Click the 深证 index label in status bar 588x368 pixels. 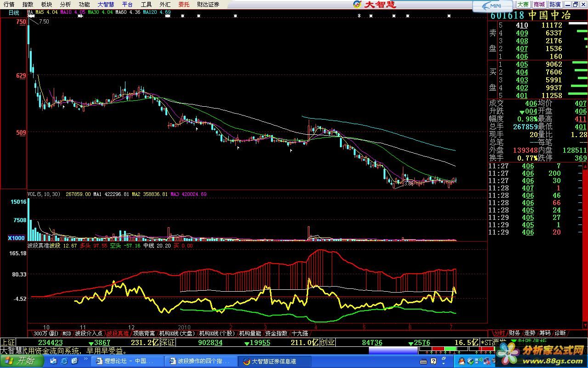tap(168, 342)
